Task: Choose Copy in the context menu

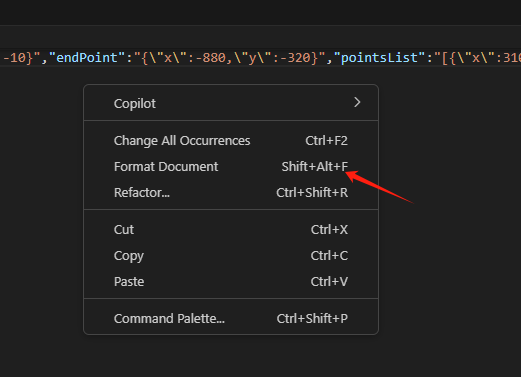Action: point(231,256)
